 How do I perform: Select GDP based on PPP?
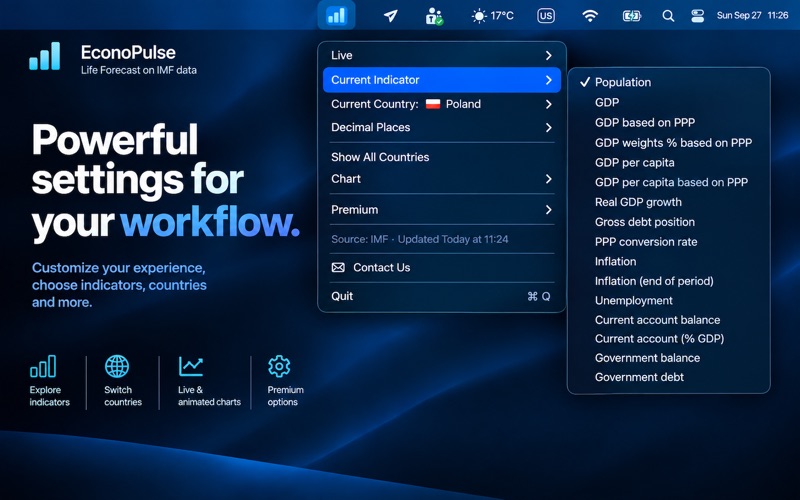668,122
